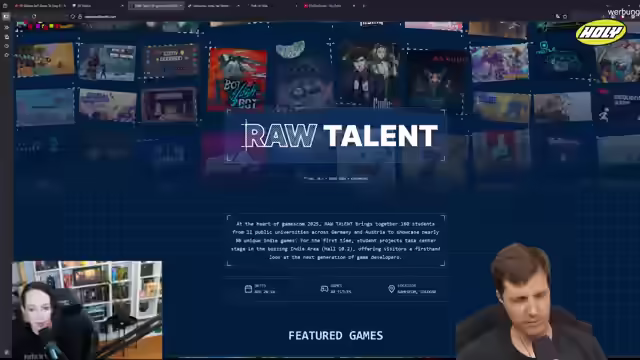Screen dimensions: 640x360
Task: Open the purple colorful game thumbnail at right
Action: (x=500, y=63)
